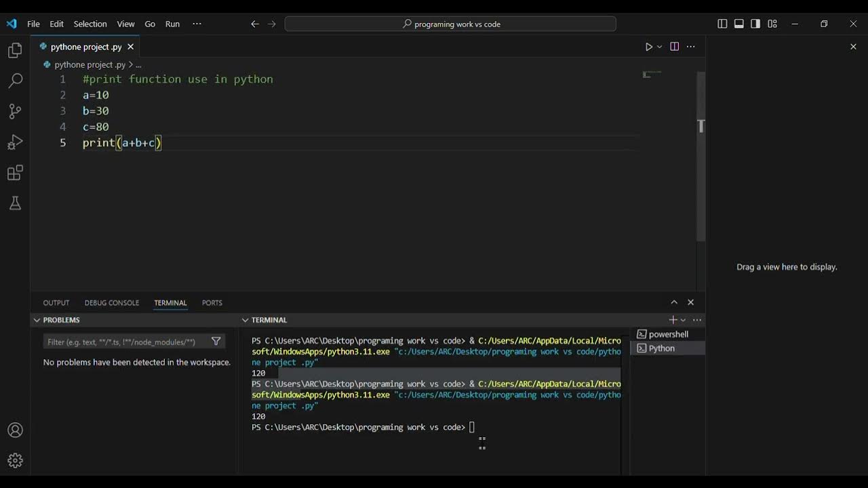Screen dimensions: 868x488
Task: Open Run and Debug view
Action: [x=15, y=142]
